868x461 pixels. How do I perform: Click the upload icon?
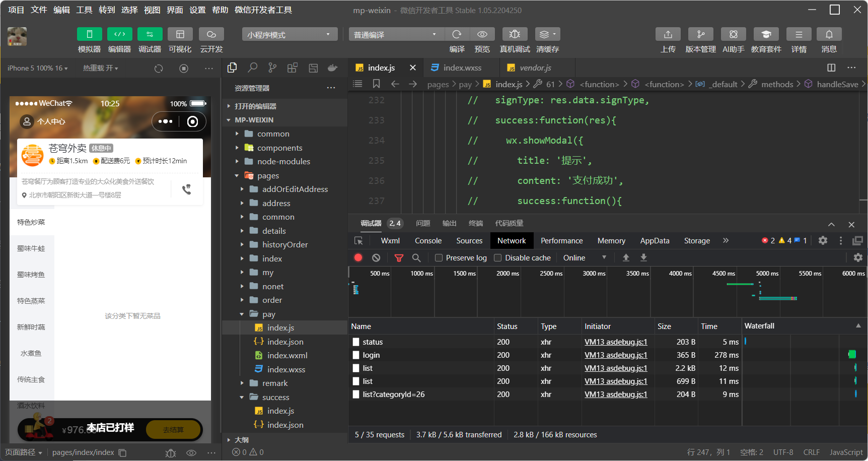click(668, 34)
